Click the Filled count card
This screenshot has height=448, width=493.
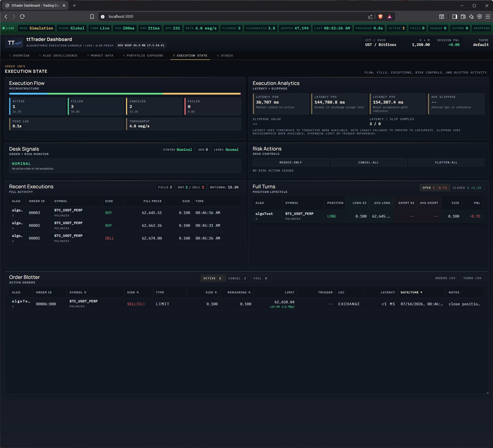pos(96,106)
